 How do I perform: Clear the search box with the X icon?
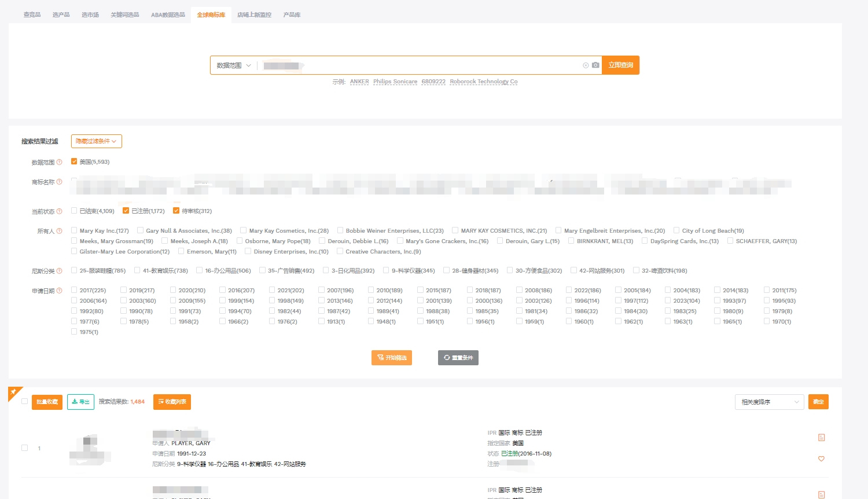[586, 65]
